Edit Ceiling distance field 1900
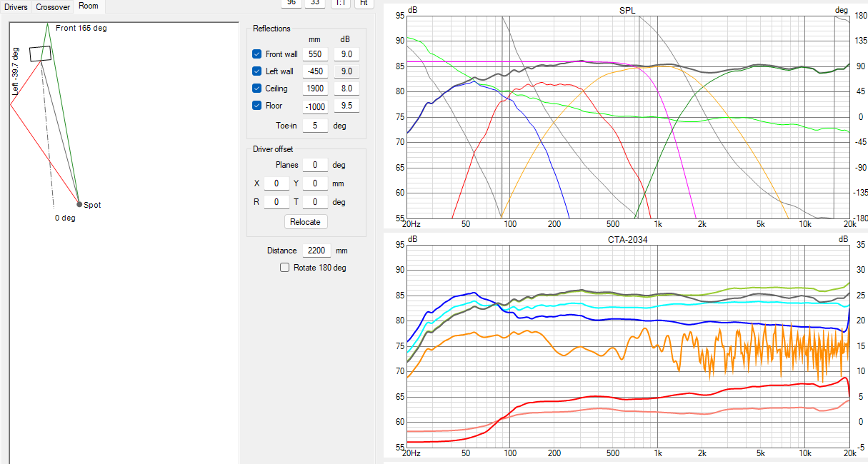The height and width of the screenshot is (464, 868). click(315, 89)
